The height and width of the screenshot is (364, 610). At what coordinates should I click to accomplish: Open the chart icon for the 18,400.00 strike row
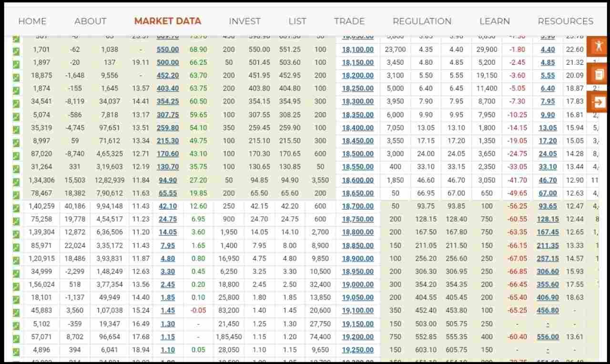tap(16, 129)
